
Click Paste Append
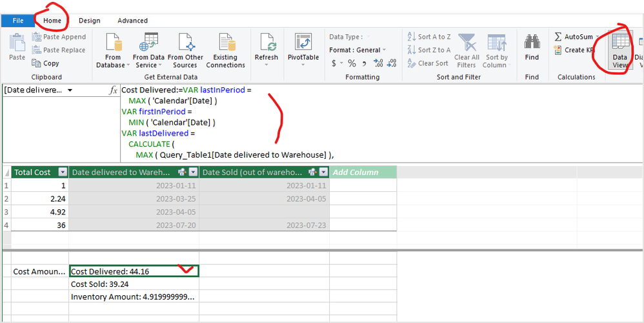click(x=59, y=37)
